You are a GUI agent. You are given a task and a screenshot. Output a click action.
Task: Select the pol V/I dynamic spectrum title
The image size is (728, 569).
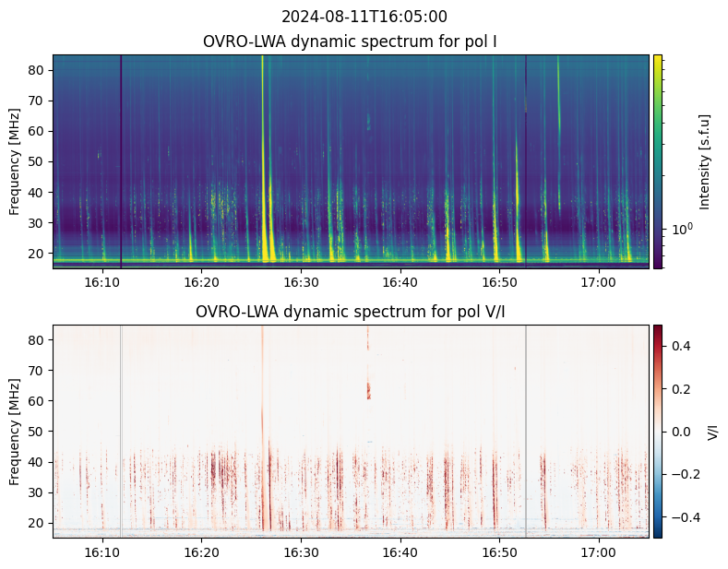[x=351, y=312]
